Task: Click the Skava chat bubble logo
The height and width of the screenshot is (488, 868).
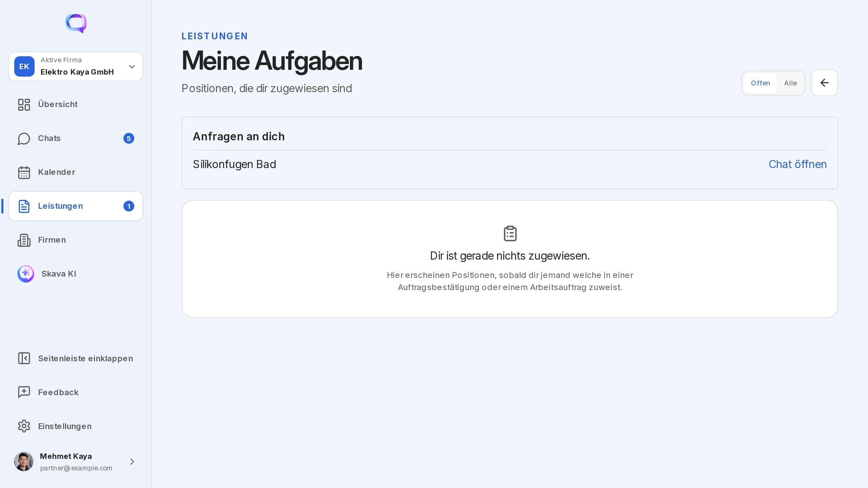Action: (76, 23)
